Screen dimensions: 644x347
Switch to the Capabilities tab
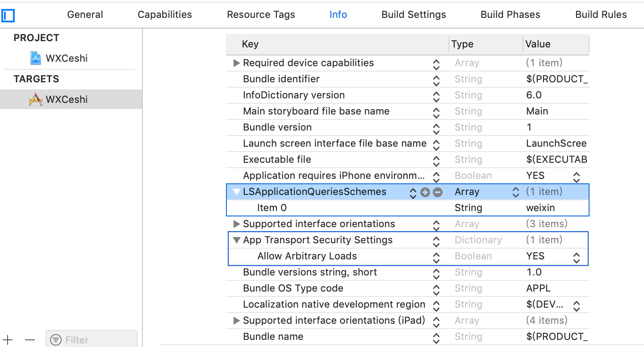pos(165,15)
